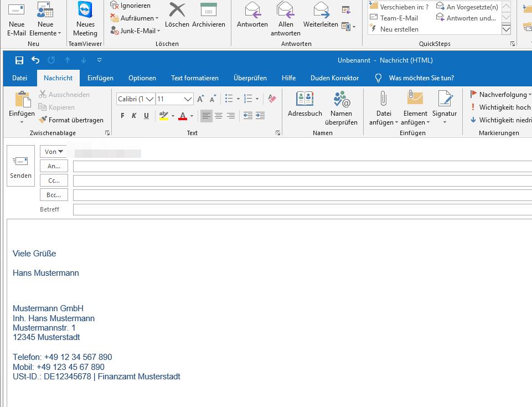The width and height of the screenshot is (532, 407).
Task: Open the Optionen ribbon tab
Action: (x=142, y=78)
